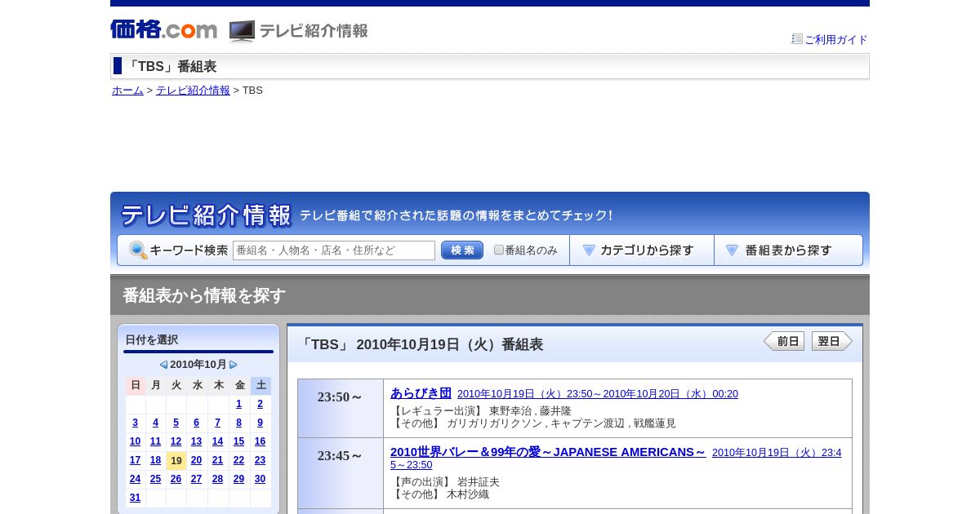This screenshot has width=980, height=514.
Task: Click the guide icon next to ご利用ガイド
Action: (797, 38)
